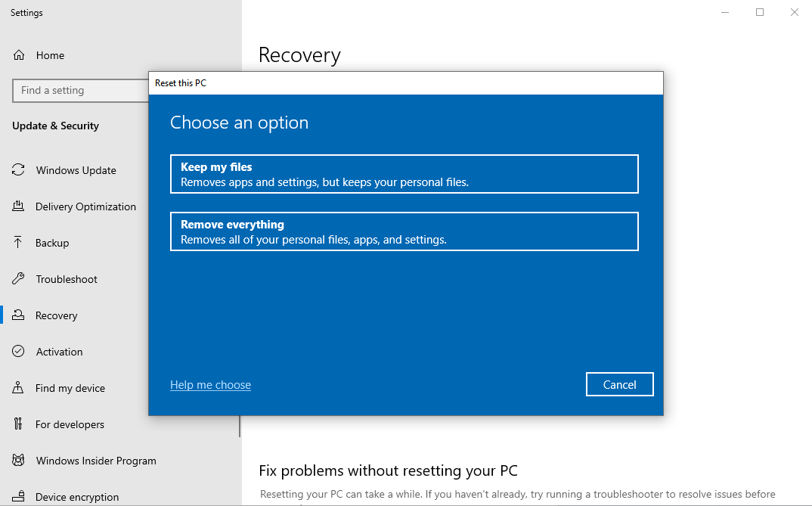This screenshot has width=812, height=506.
Task: Go to Windows Update settings
Action: 76,170
